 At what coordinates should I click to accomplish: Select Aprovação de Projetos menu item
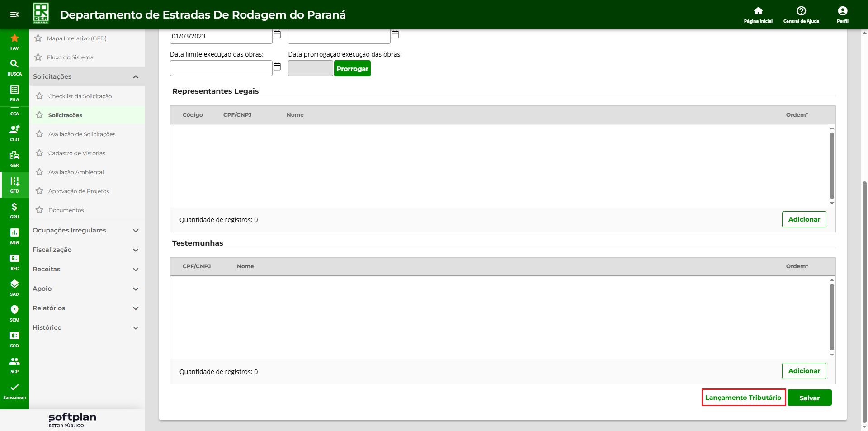click(79, 191)
